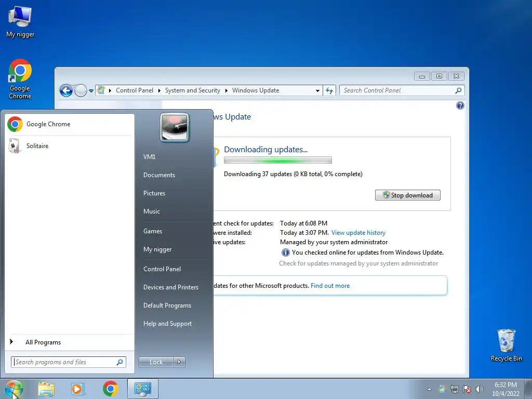The image size is (532, 399).
Task: Open the Computer icon at top of desktop
Action: (20, 21)
